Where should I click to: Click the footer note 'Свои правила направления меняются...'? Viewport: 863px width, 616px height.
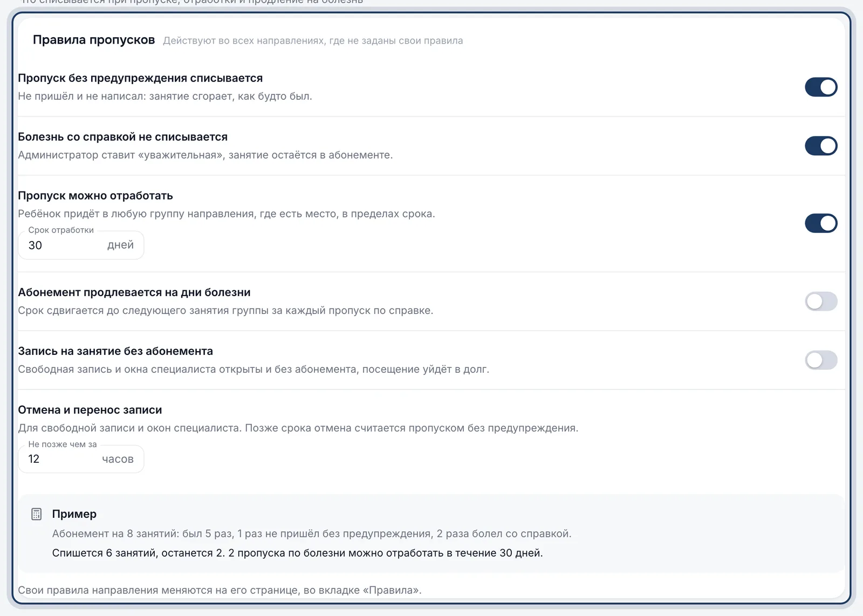(220, 590)
